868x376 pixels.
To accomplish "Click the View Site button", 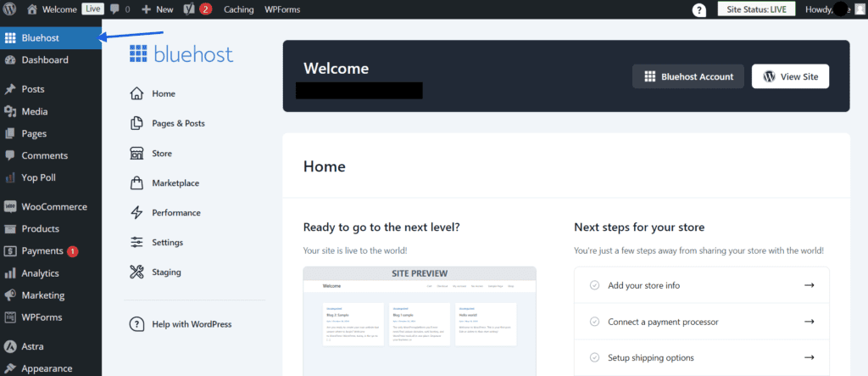I will pos(790,76).
